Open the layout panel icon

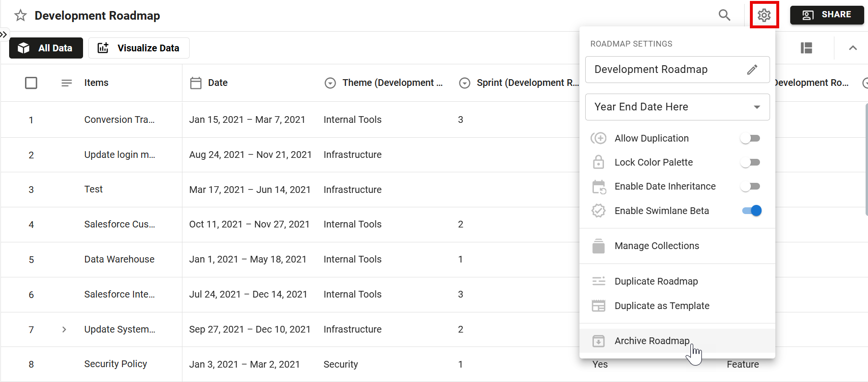click(x=806, y=48)
